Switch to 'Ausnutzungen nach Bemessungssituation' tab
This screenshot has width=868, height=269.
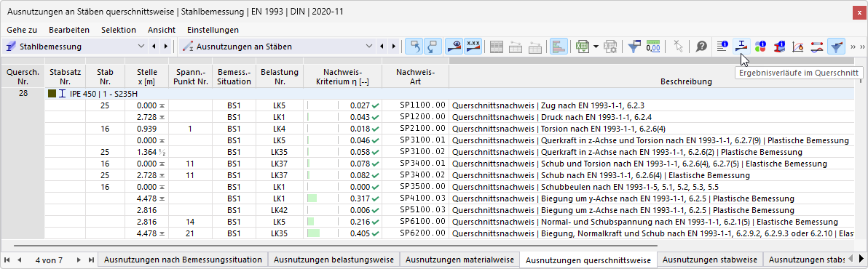[x=184, y=259]
